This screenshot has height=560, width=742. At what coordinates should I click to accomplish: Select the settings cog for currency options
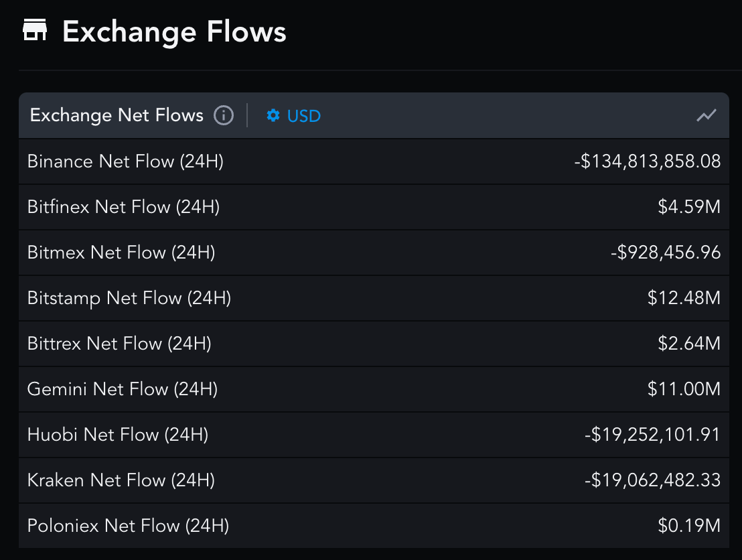[273, 115]
